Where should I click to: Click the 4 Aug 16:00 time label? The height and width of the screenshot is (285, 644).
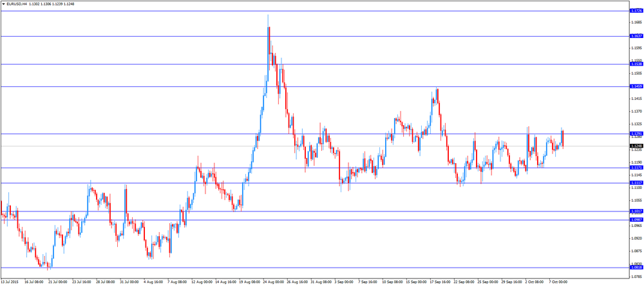(153, 282)
